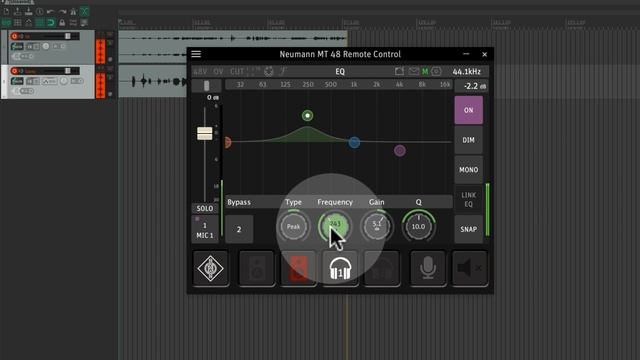Click the Gain knob showing 5.1 dB
The image size is (640, 360).
(x=377, y=227)
